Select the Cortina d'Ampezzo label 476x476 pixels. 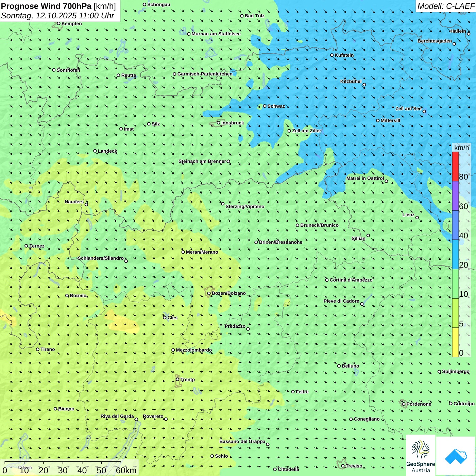tap(351, 280)
